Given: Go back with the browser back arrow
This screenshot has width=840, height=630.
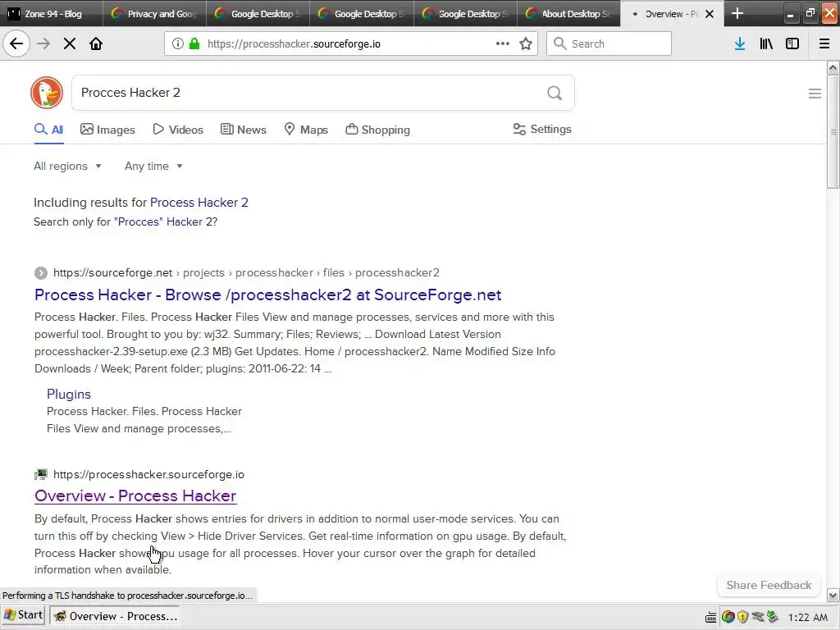Looking at the screenshot, I should [16, 43].
